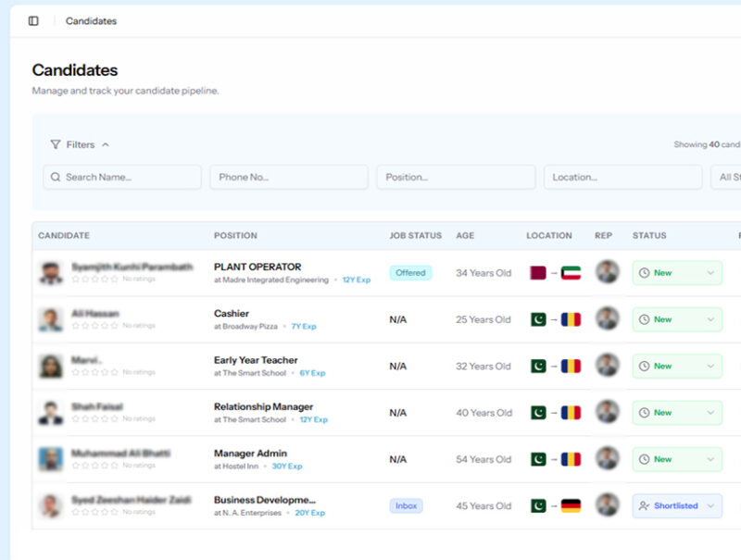Click the rep avatar in Plant Operator row
This screenshot has height=560, width=741.
(x=608, y=272)
